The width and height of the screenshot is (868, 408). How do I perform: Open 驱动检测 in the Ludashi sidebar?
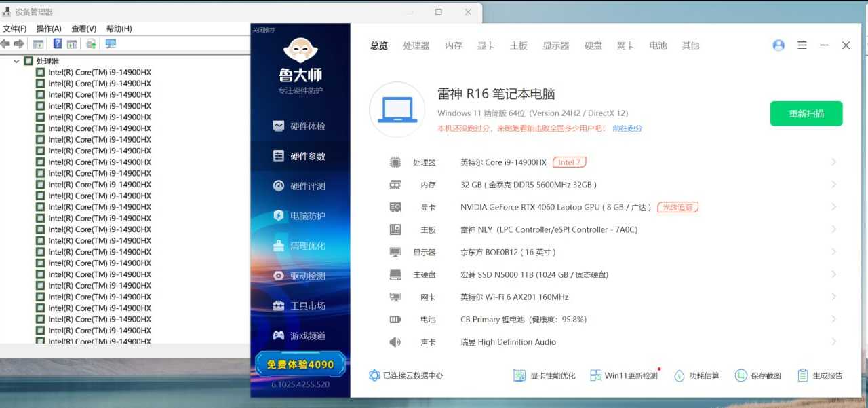point(300,276)
